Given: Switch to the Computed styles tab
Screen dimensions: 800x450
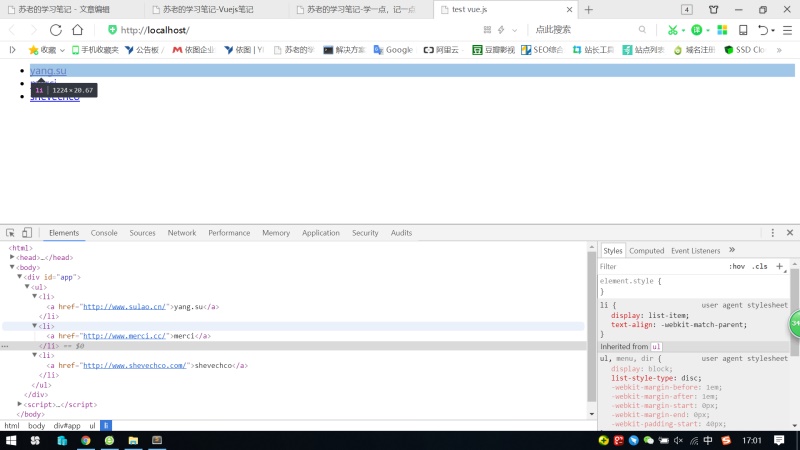Looking at the screenshot, I should [646, 251].
